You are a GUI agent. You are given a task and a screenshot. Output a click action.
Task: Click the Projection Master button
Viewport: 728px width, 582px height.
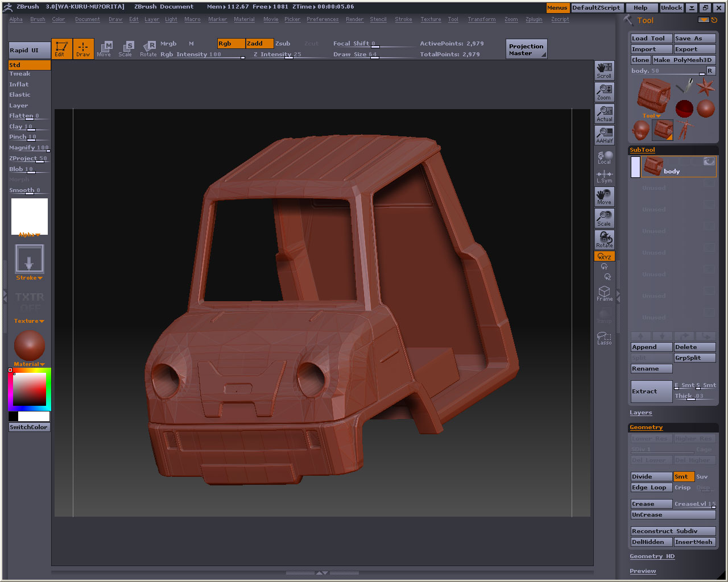pyautogui.click(x=526, y=49)
